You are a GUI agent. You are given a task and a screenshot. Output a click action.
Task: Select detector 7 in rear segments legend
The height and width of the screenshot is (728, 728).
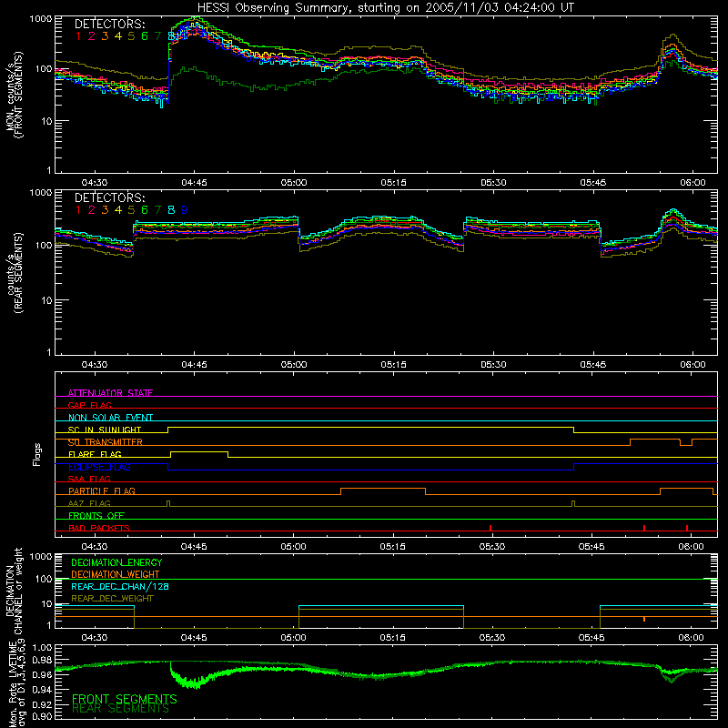click(157, 210)
